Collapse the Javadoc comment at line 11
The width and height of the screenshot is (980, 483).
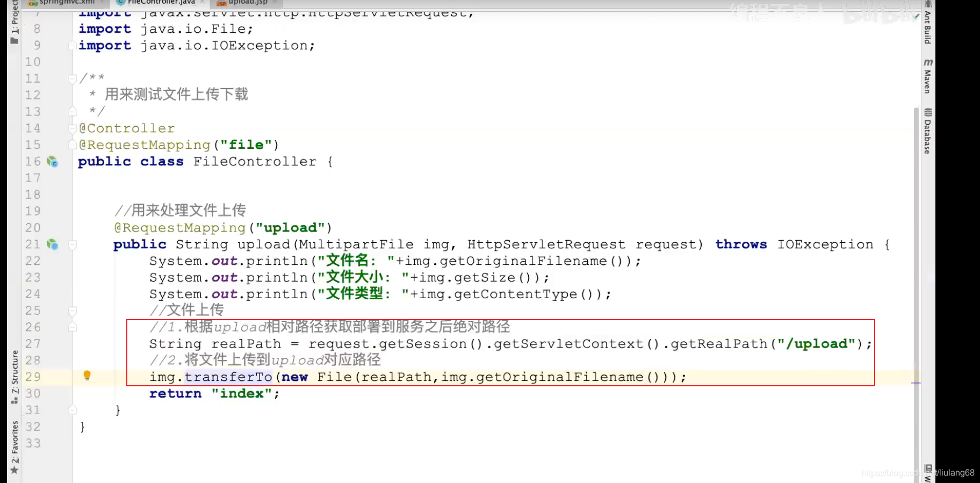coord(73,79)
